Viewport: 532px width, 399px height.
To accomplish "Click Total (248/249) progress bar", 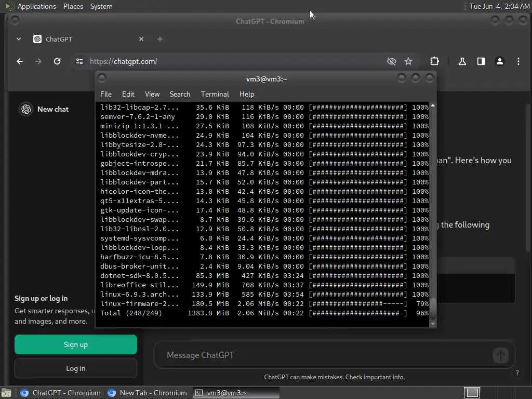I will (x=358, y=313).
